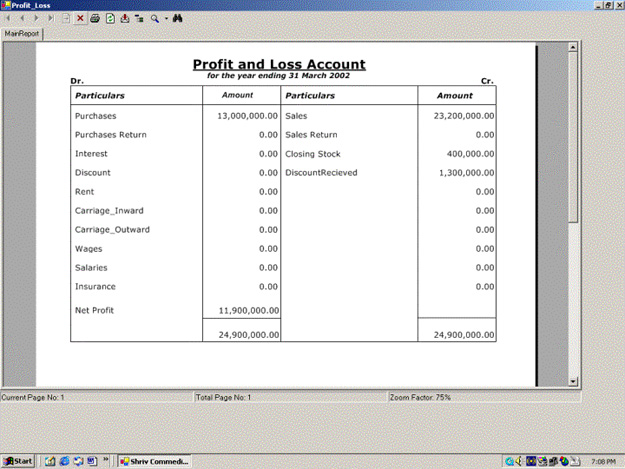Click the report vertical scrollbar up arrow

(573, 46)
